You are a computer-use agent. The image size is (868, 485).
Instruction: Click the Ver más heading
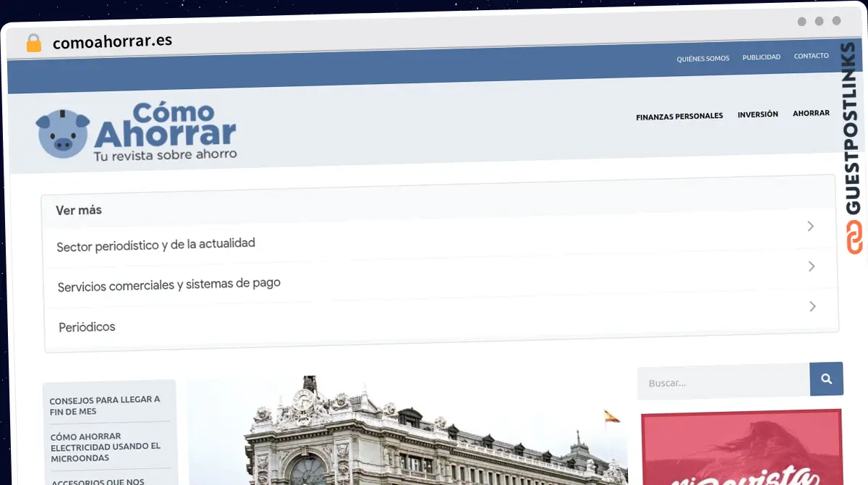click(x=79, y=210)
